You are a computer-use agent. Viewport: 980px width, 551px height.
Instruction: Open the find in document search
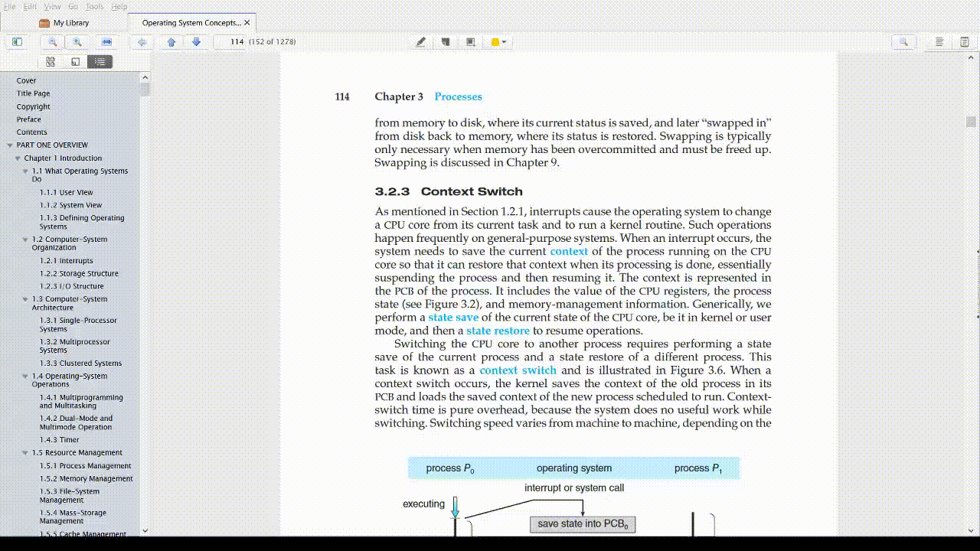pyautogui.click(x=903, y=42)
